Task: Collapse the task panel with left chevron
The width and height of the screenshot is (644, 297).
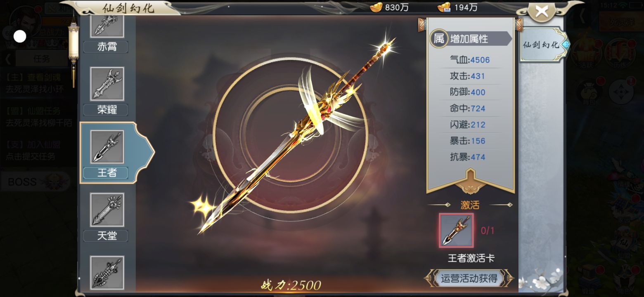Action: pos(8,59)
